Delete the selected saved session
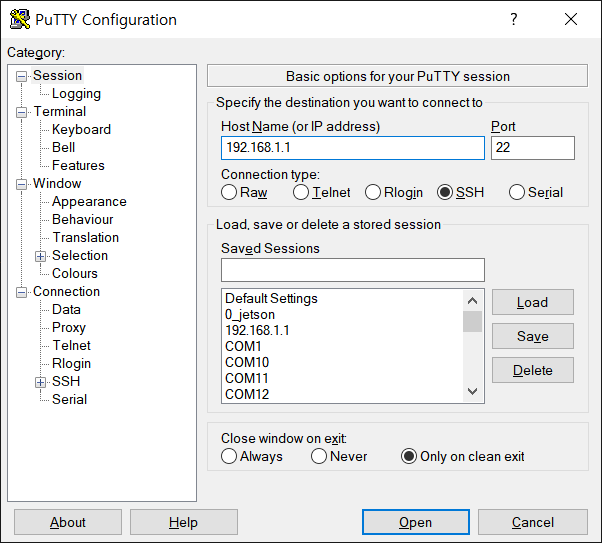The width and height of the screenshot is (602, 543). [533, 370]
